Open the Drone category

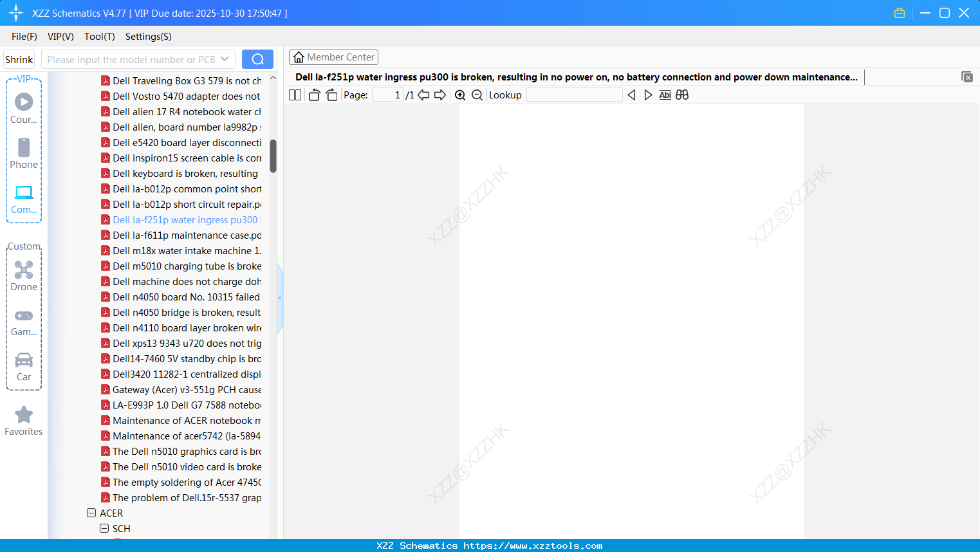[x=24, y=276]
